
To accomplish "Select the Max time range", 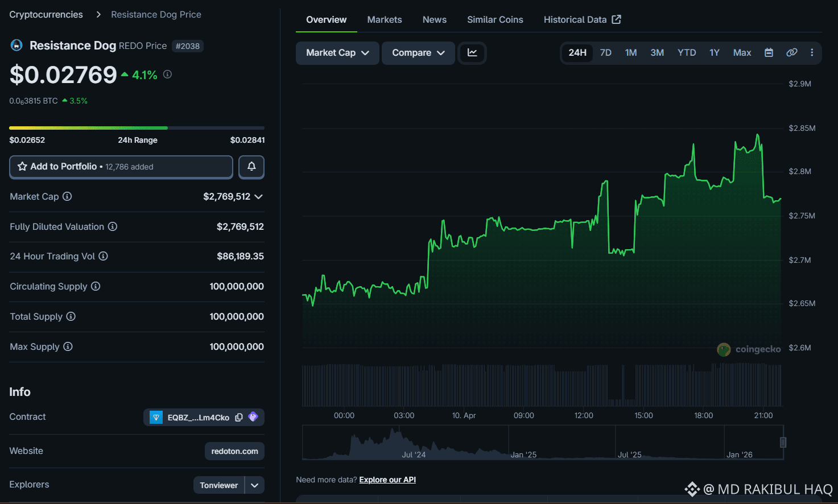I will pos(742,53).
